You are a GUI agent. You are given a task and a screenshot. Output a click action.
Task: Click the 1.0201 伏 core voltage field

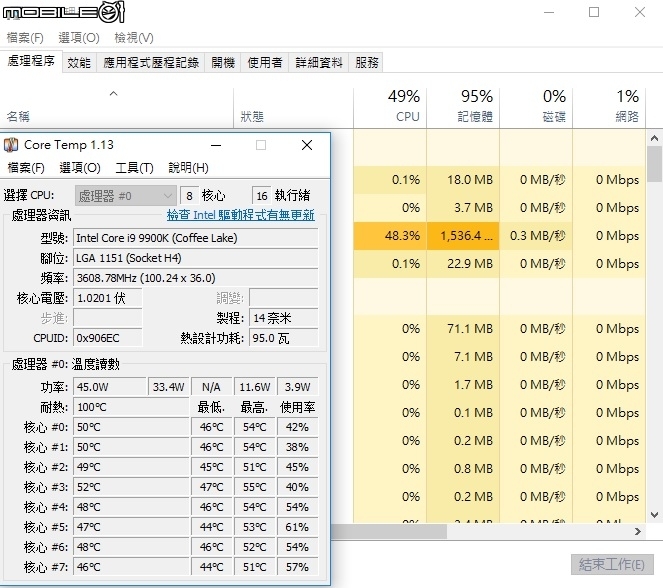click(x=108, y=298)
